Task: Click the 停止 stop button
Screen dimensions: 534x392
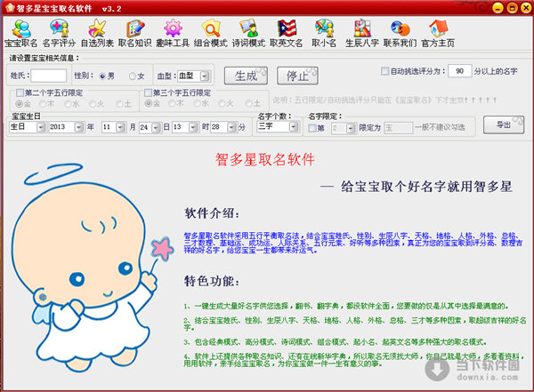Action: [297, 76]
